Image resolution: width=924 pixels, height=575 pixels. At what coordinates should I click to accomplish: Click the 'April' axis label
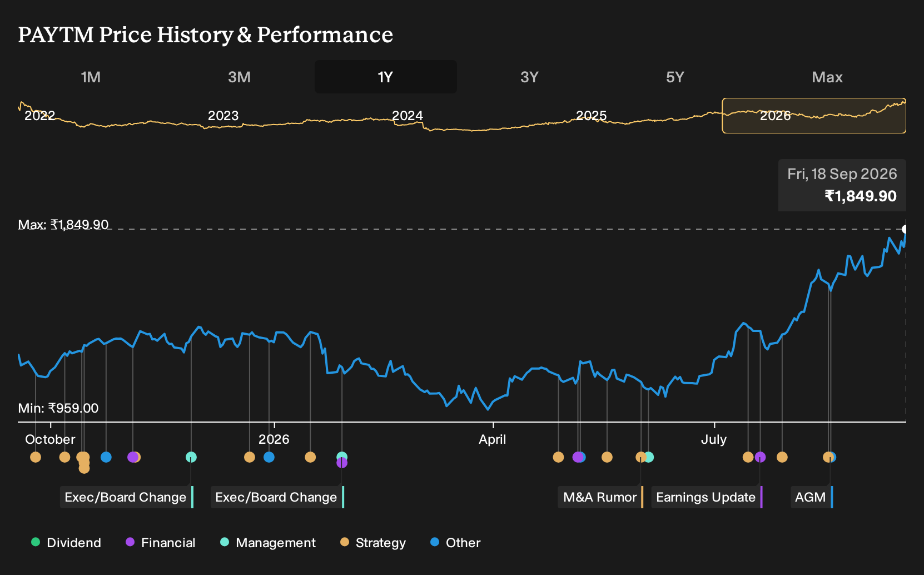(x=493, y=439)
